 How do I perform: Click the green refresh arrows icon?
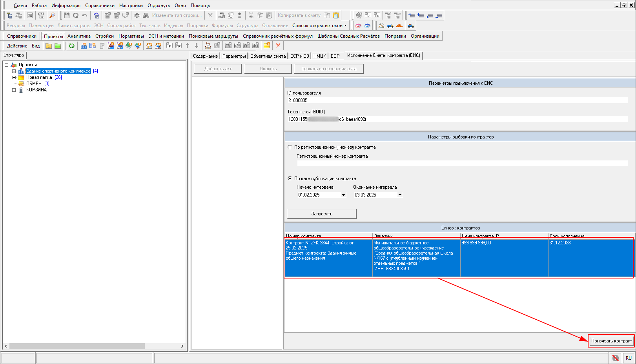pos(72,46)
